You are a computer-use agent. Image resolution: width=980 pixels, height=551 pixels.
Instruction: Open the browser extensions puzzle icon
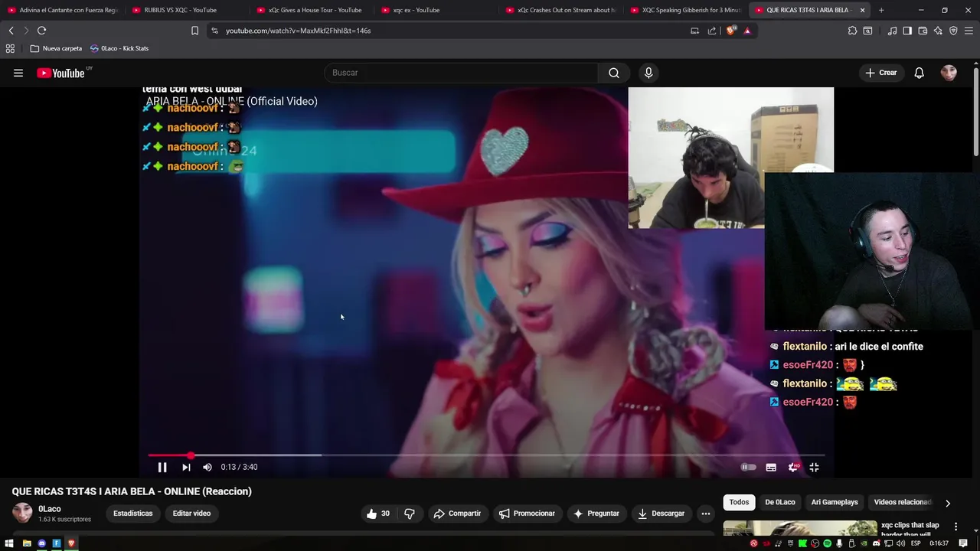pos(852,31)
